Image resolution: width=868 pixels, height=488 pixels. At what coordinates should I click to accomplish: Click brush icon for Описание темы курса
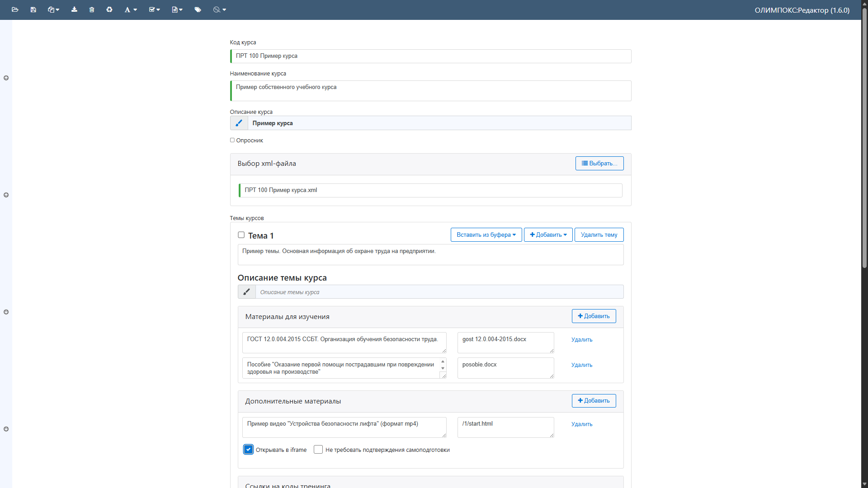point(246,292)
